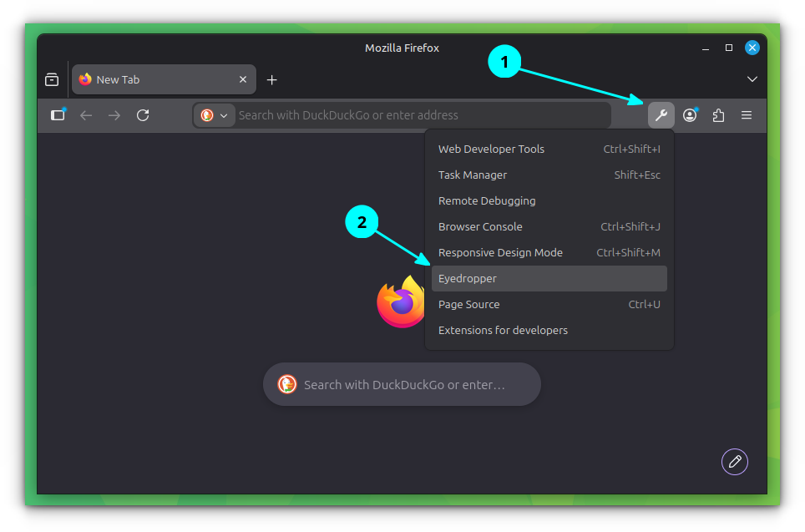Close the New Tab tab

pyautogui.click(x=243, y=79)
